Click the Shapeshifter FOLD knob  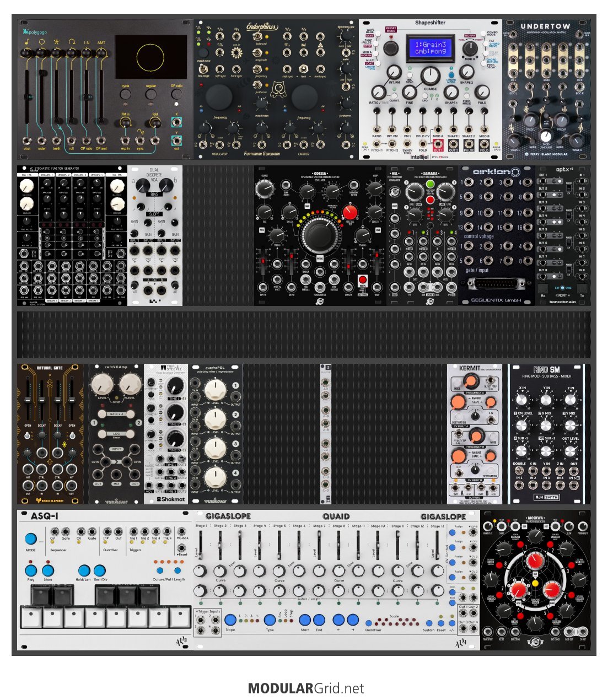click(482, 92)
